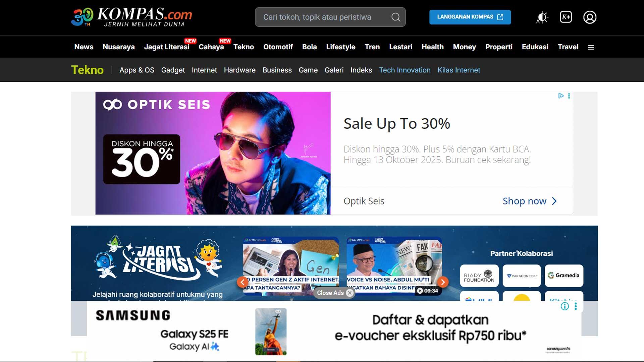The image size is (644, 362).
Task: Click the search magnifier icon
Action: coord(396,17)
